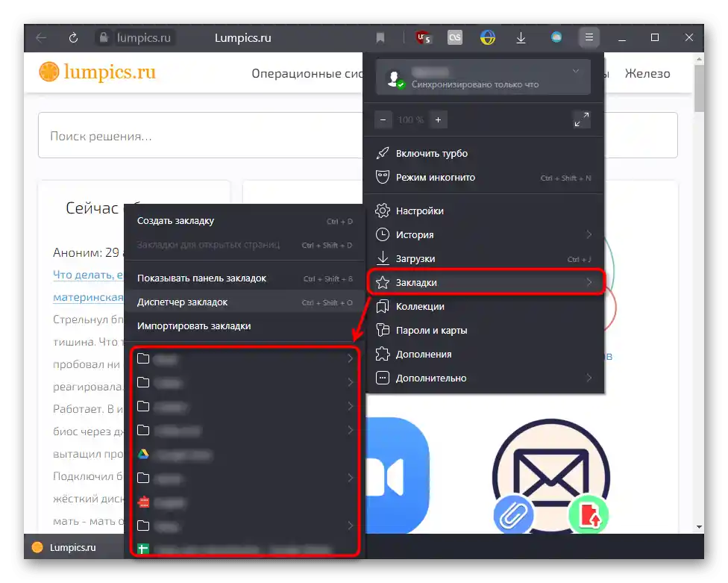
Task: Open the Zoom camera article thumbnail
Action: [398, 476]
